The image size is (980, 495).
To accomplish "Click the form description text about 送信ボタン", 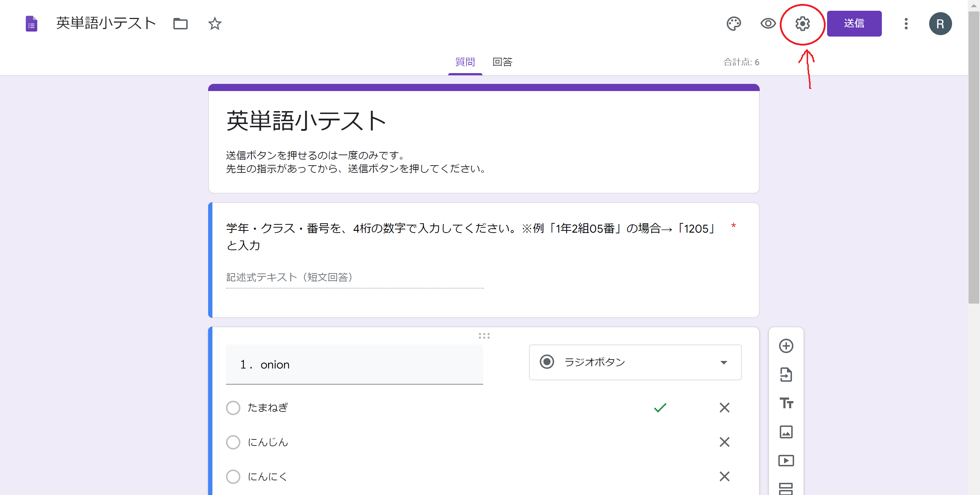I will click(x=356, y=162).
